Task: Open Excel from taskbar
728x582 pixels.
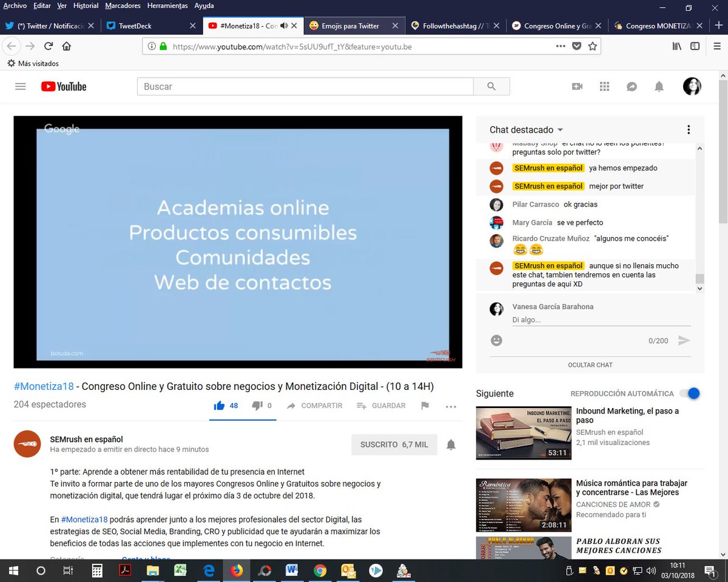Action: (x=180, y=570)
